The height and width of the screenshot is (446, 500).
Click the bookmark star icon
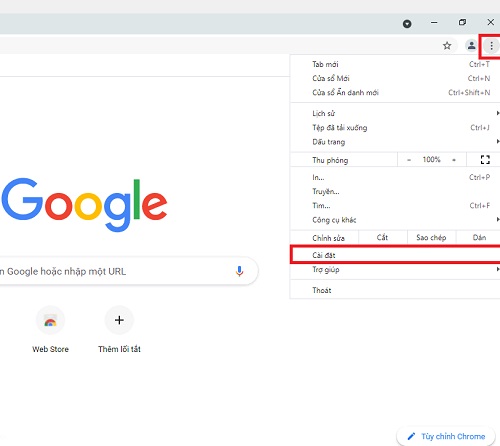447,46
